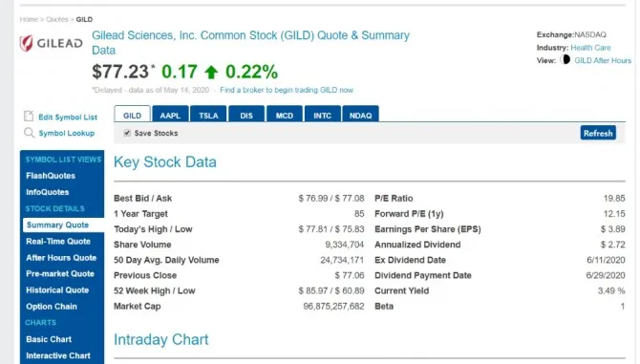Go to Home breadcrumb

pos(29,19)
